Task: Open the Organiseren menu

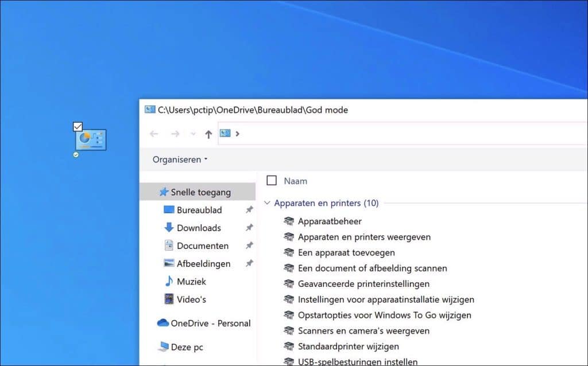Action: [180, 159]
